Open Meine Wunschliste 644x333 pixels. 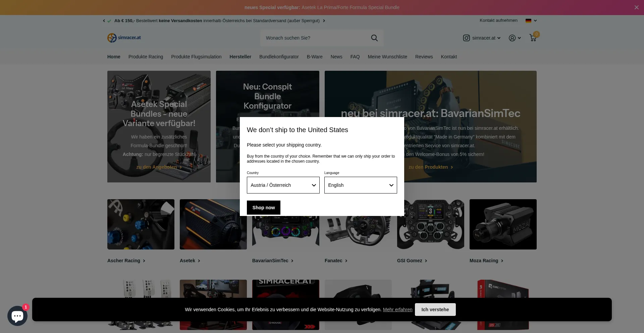[387, 57]
